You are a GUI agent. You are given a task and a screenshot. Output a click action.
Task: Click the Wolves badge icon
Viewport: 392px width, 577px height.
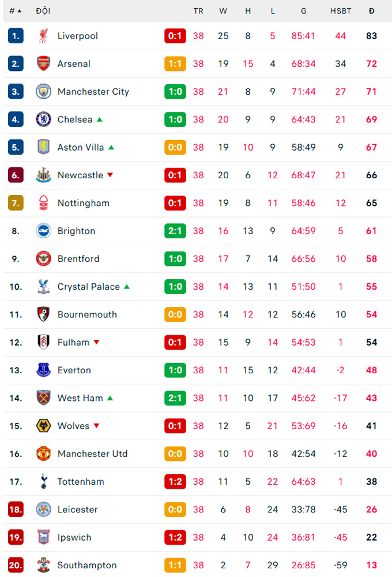click(43, 426)
